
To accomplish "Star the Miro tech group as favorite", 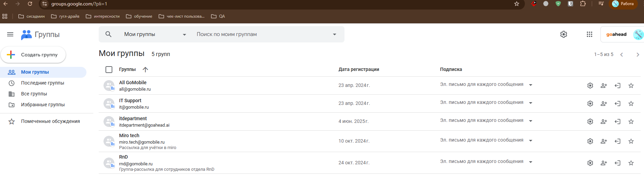I will [x=631, y=141].
